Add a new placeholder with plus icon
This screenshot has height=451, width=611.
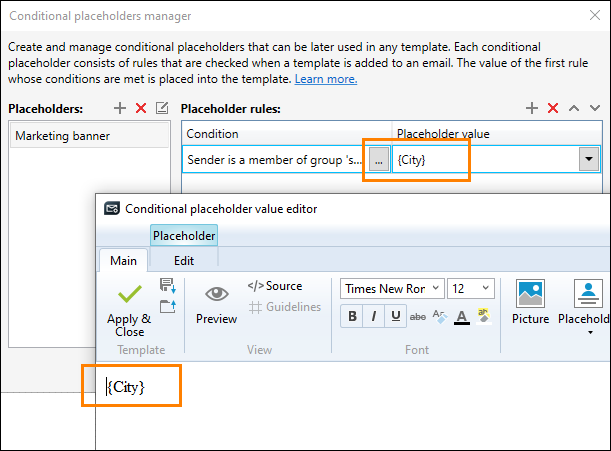(120, 108)
